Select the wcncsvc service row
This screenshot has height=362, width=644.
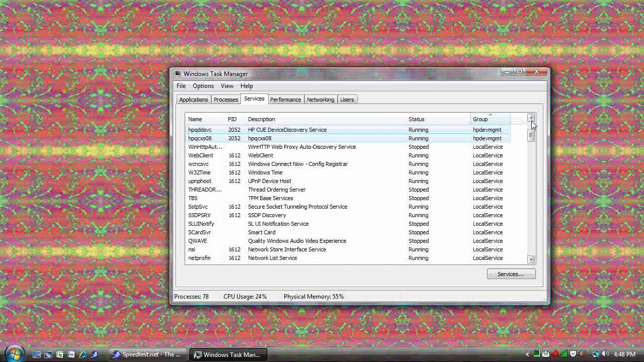tap(348, 164)
